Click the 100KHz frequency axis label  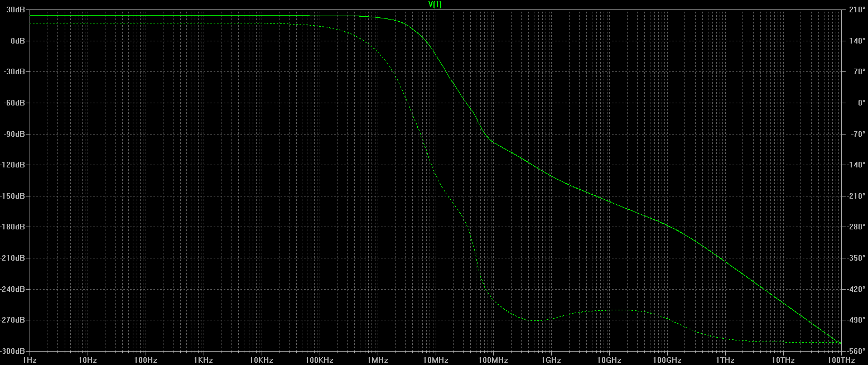(319, 361)
